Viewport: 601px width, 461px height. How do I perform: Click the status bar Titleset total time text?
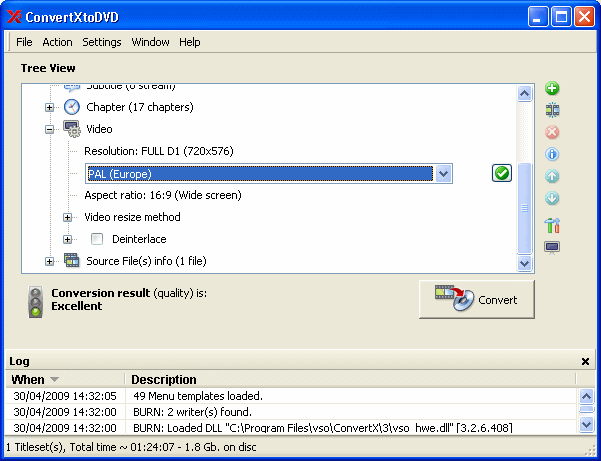pos(131,447)
